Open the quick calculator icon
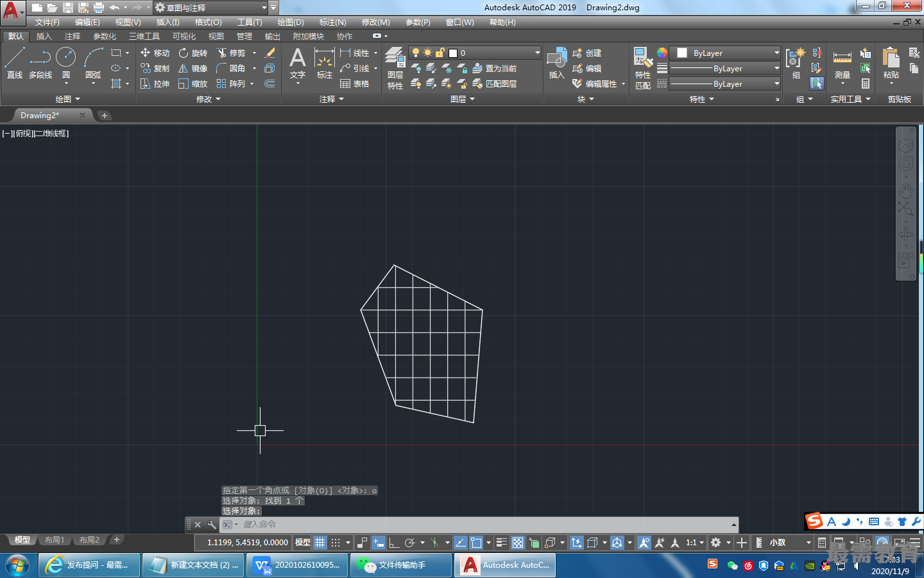This screenshot has height=578, width=924. [866, 83]
